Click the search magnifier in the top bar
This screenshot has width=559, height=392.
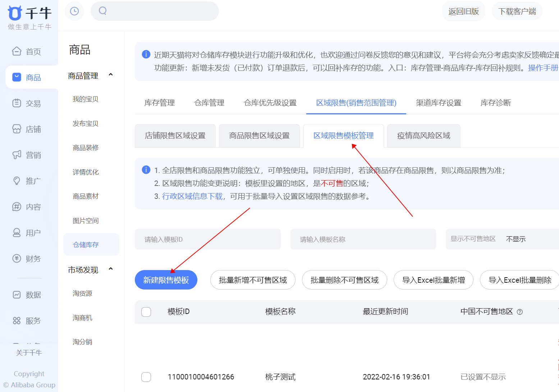[102, 11]
